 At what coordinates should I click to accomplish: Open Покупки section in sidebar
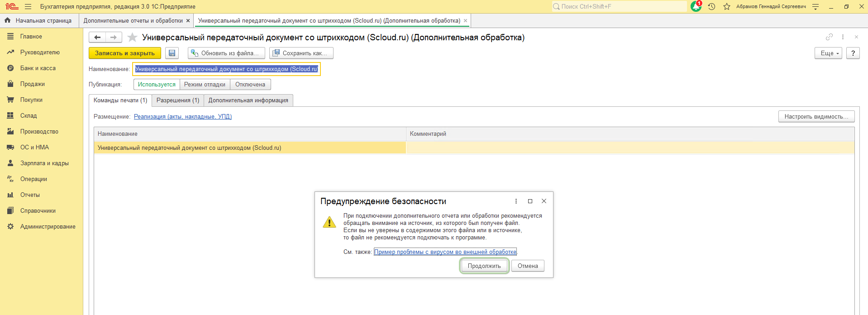click(x=42, y=100)
